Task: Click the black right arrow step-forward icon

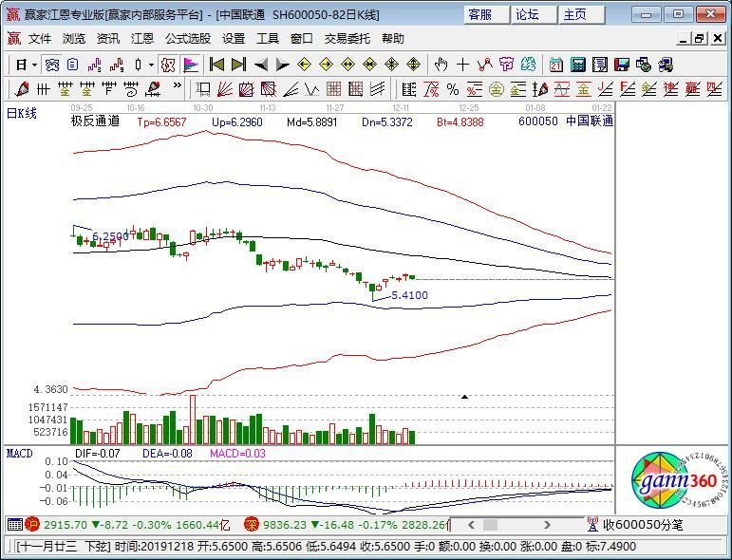Action: coord(282,65)
